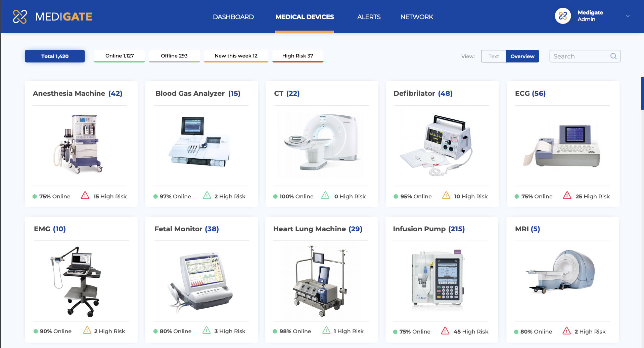
Task: Click the MRI high risk warning icon
Action: pyautogui.click(x=566, y=331)
